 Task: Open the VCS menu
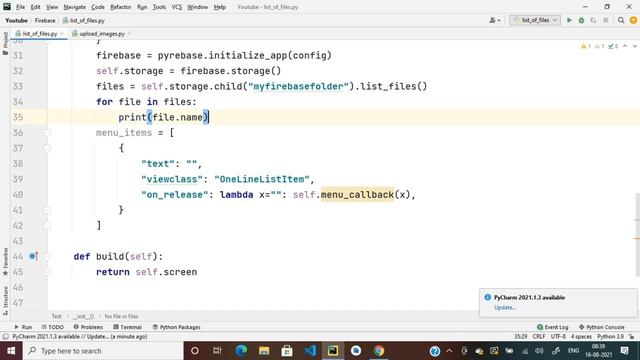pyautogui.click(x=176, y=7)
